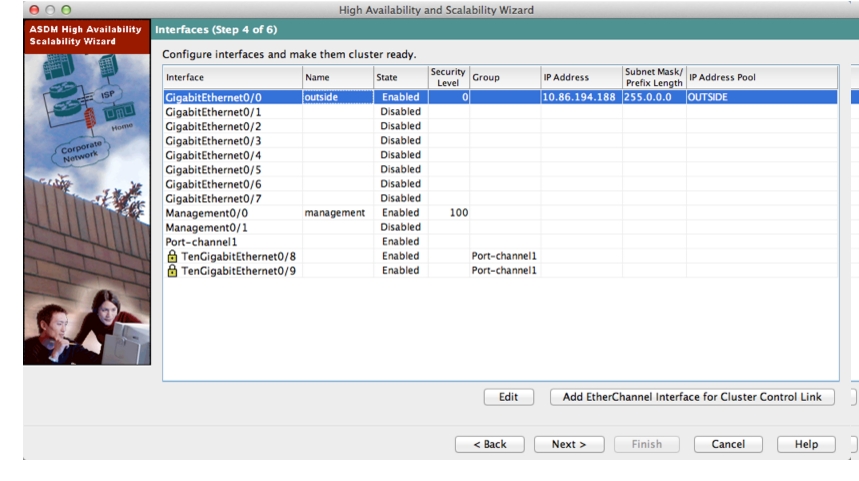The image size is (859, 481).
Task: Sort by the State column header
Action: [x=401, y=77]
